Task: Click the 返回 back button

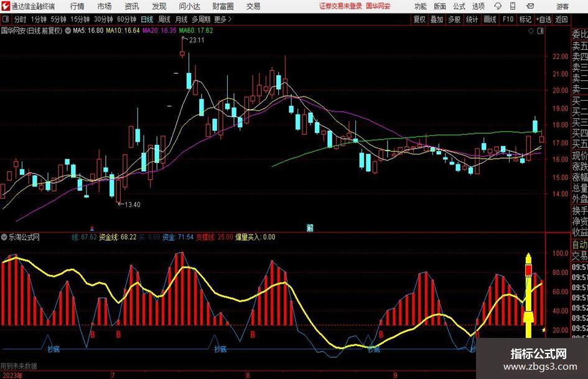Action: 561,19
